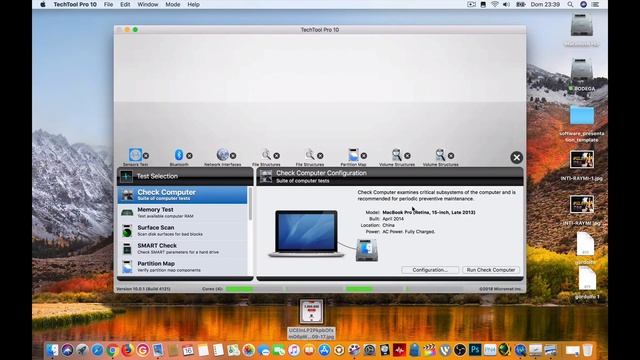640x360 pixels.
Task: Click the hard drive image beside laptop
Action: [x=367, y=250]
